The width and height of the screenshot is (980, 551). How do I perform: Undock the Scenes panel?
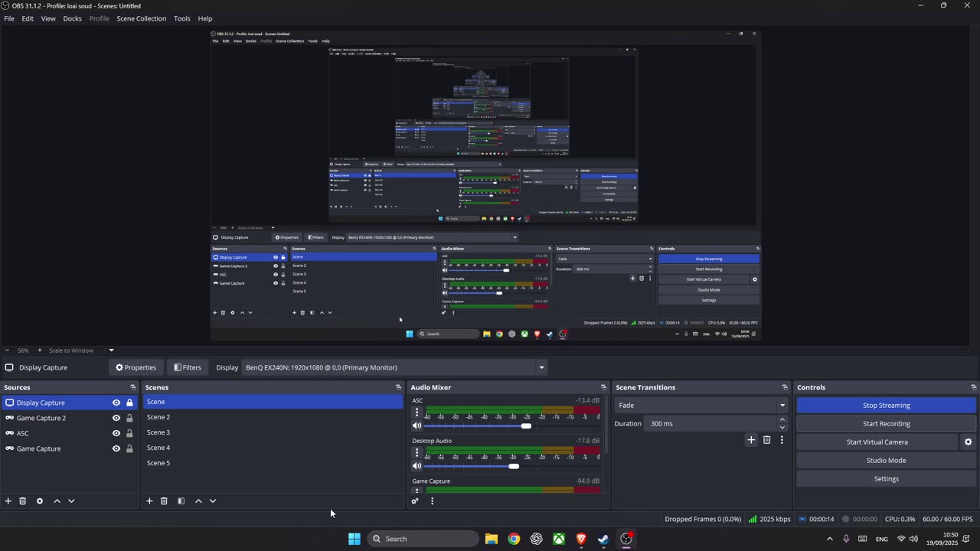[x=398, y=387]
